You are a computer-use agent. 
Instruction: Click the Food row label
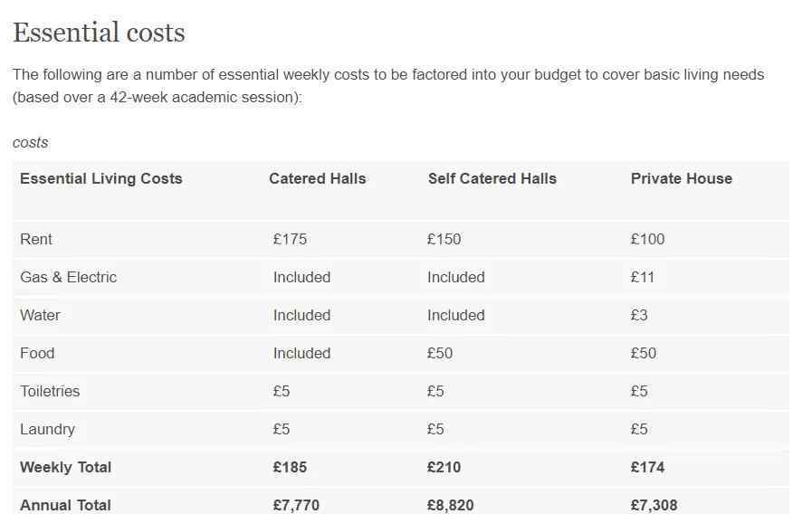pos(37,354)
